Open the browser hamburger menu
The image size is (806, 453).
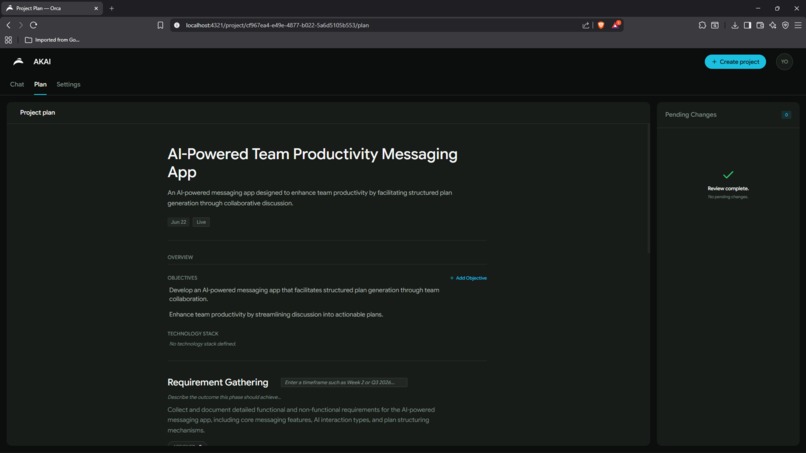click(x=798, y=25)
